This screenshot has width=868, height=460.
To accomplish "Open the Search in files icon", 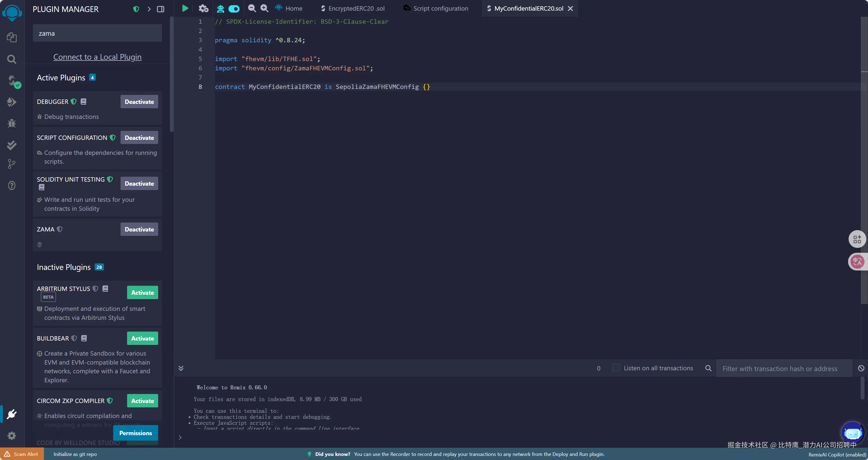I will click(x=12, y=59).
